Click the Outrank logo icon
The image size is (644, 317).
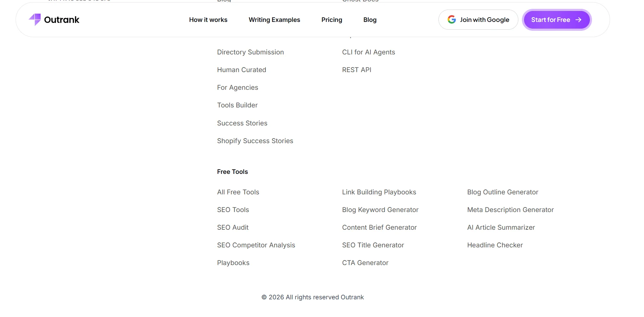pyautogui.click(x=35, y=20)
